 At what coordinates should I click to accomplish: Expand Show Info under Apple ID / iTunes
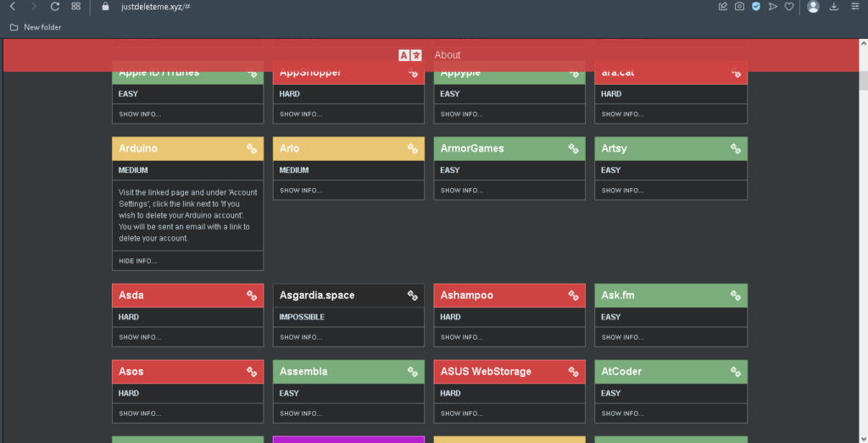point(140,114)
